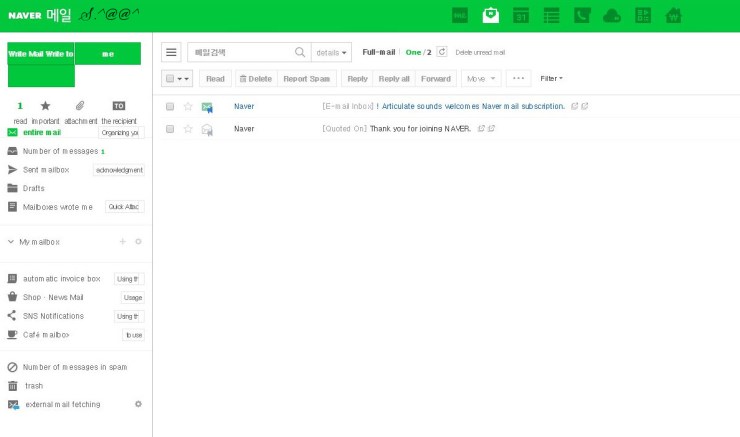
Task: Open the Move dropdown in toolbar
Action: pyautogui.click(x=481, y=78)
